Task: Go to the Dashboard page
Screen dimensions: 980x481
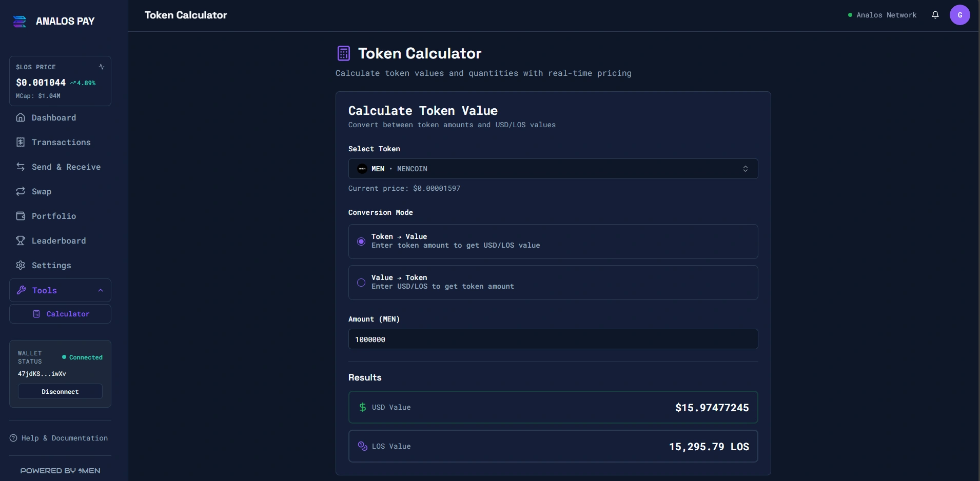Action: point(53,118)
